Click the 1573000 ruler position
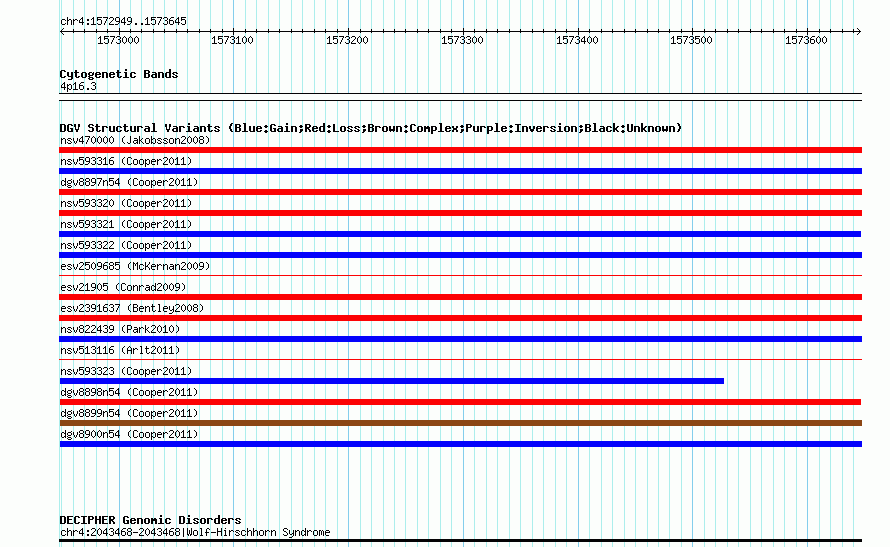 [x=118, y=40]
